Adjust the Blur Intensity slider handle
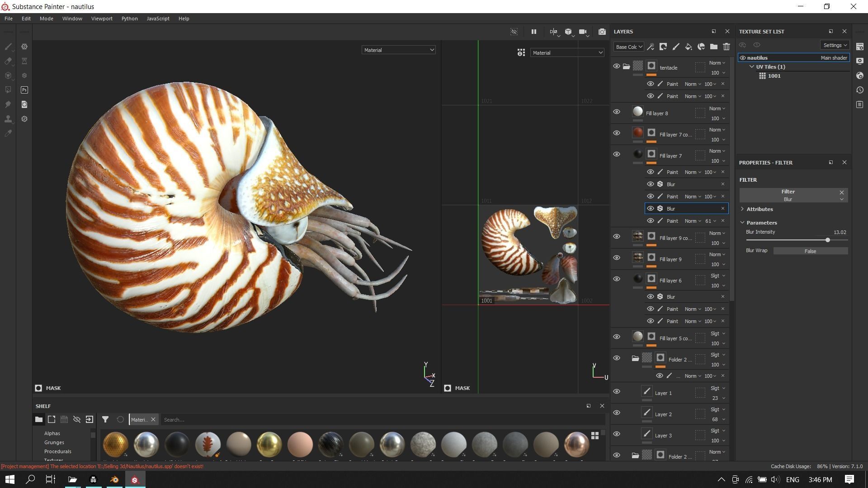 (828, 240)
